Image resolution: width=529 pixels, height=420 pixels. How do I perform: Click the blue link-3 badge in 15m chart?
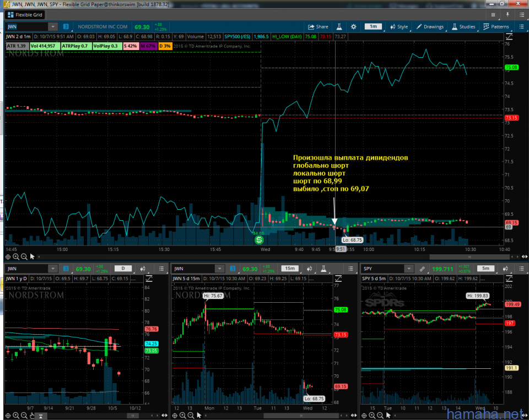pos(233,269)
